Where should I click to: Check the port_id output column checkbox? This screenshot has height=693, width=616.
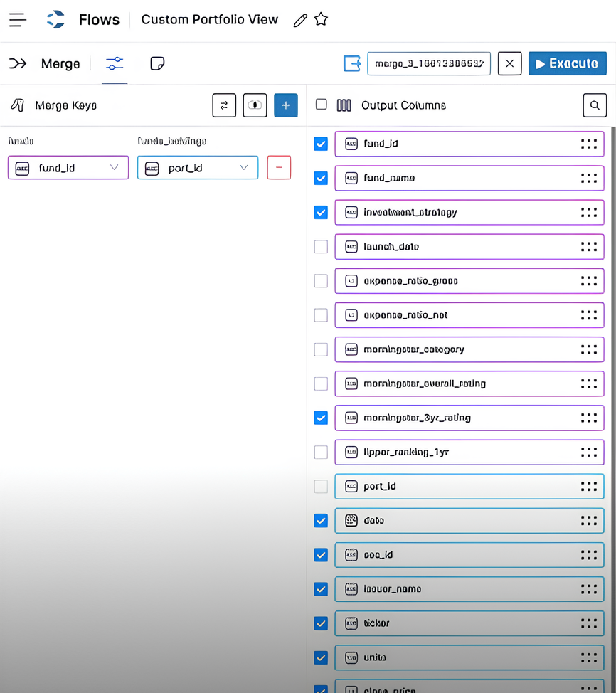point(321,487)
